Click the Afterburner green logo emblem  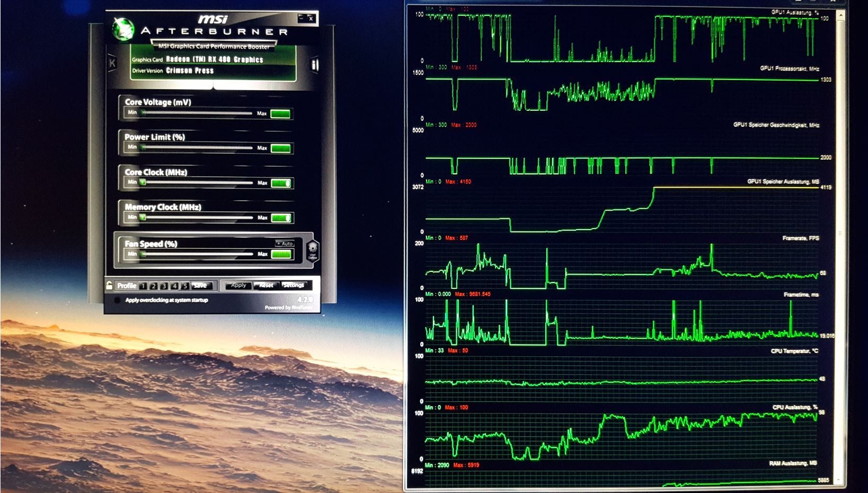123,29
